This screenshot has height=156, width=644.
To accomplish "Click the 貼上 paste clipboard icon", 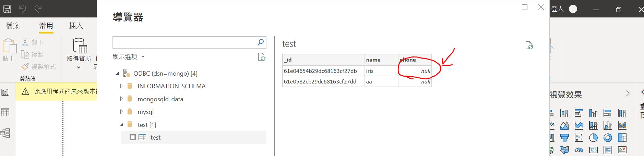I will click(x=9, y=45).
